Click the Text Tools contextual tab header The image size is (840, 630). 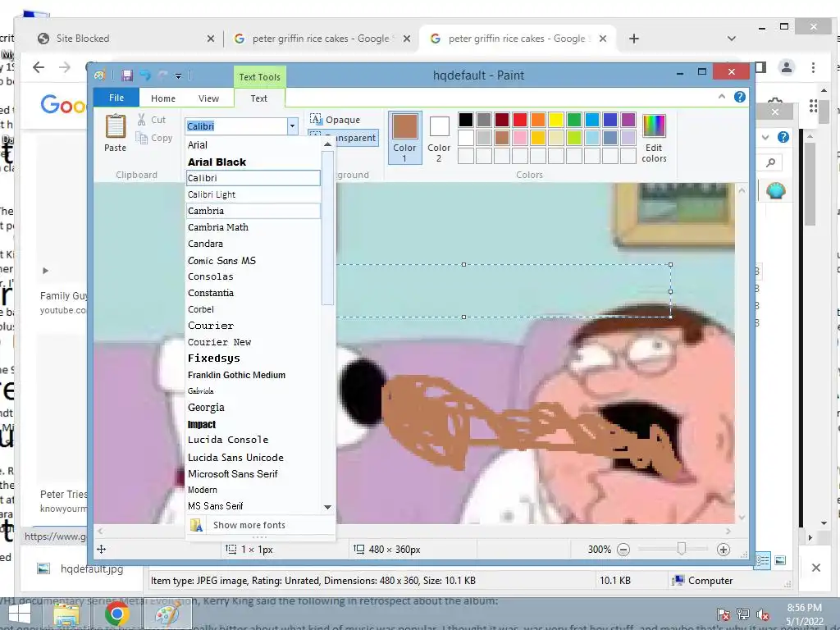(260, 76)
